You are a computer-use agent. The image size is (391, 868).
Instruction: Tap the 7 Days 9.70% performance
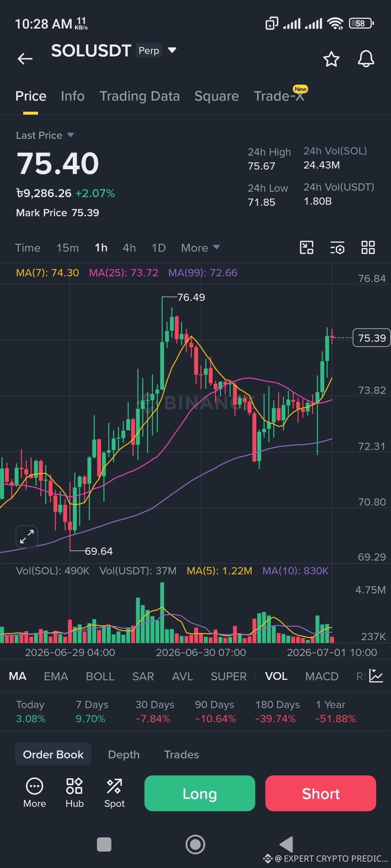(x=92, y=711)
